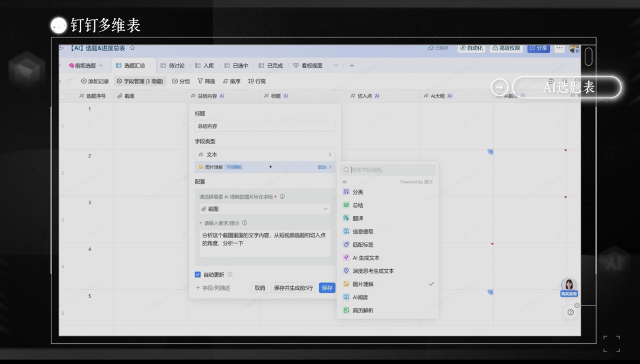Click the user avatar at top right

(x=574, y=49)
